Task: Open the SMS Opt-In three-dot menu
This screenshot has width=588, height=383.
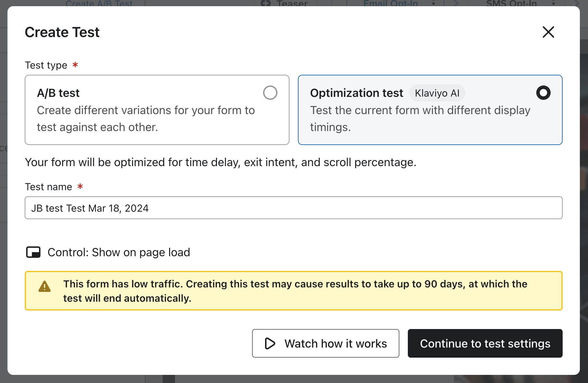Action: (x=554, y=3)
